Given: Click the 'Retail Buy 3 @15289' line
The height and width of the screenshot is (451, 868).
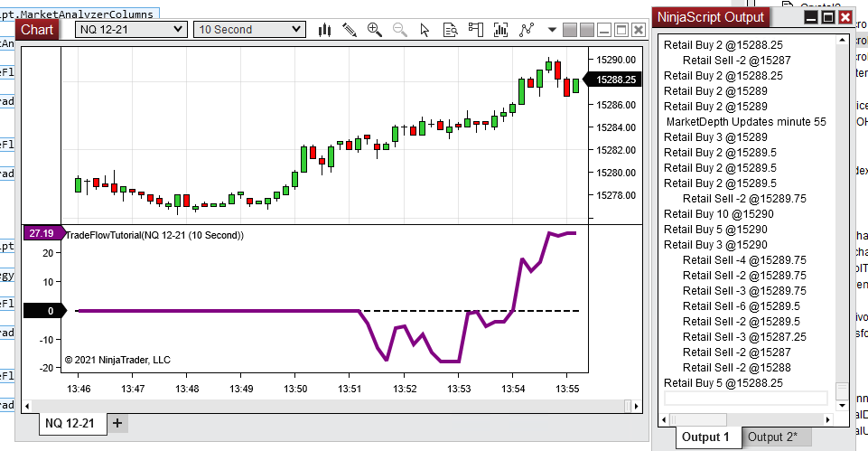Looking at the screenshot, I should pos(715,136).
